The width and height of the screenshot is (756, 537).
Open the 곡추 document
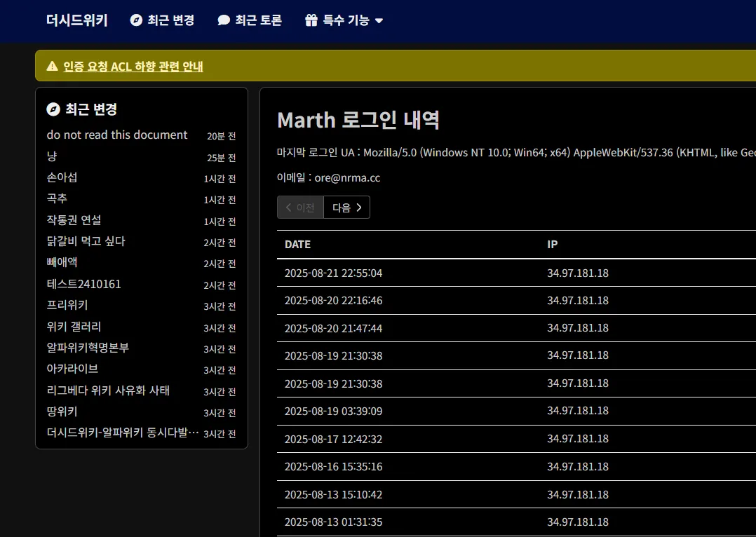(x=57, y=198)
